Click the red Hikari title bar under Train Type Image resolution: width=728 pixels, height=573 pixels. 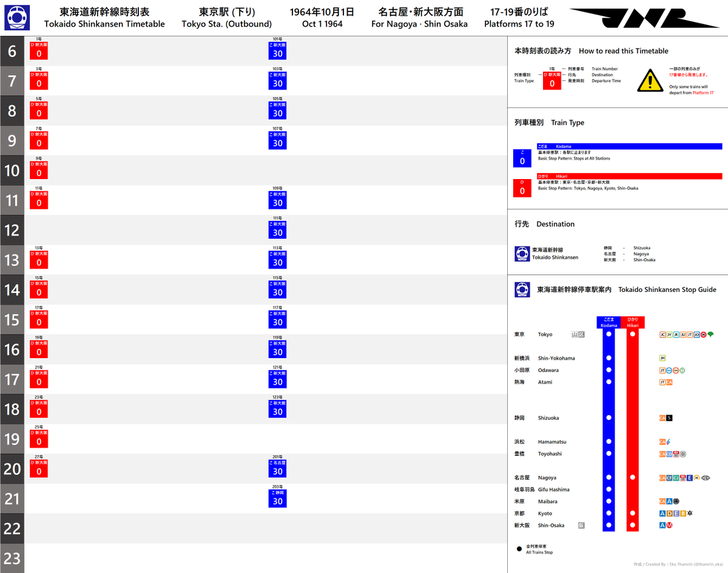pos(630,176)
